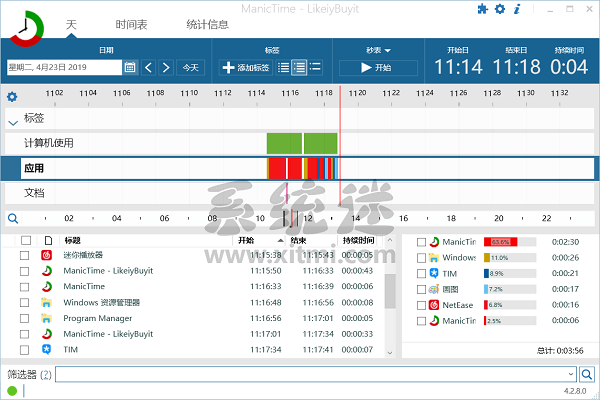
Task: Click the folder icon of Windows 资源管理器 row
Action: coord(47,302)
